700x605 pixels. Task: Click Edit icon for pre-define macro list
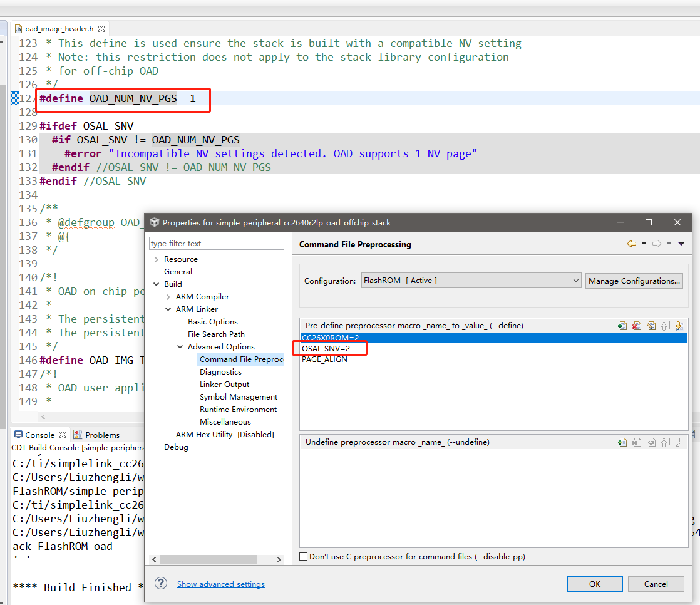(x=651, y=326)
